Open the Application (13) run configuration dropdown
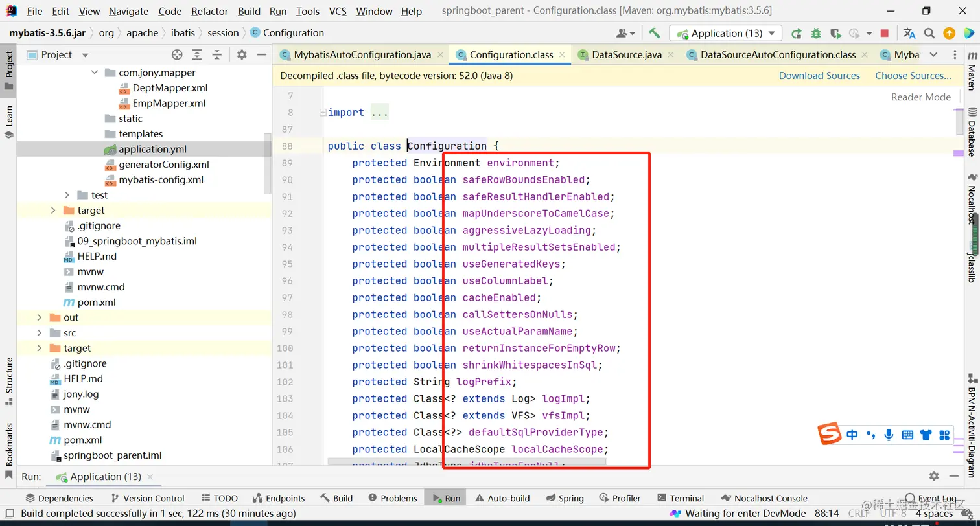980x526 pixels. point(726,33)
